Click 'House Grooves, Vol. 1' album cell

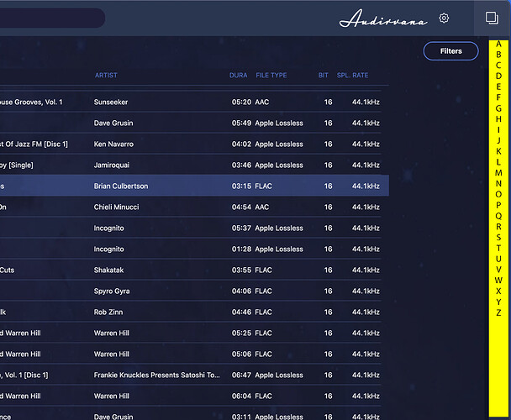point(31,102)
